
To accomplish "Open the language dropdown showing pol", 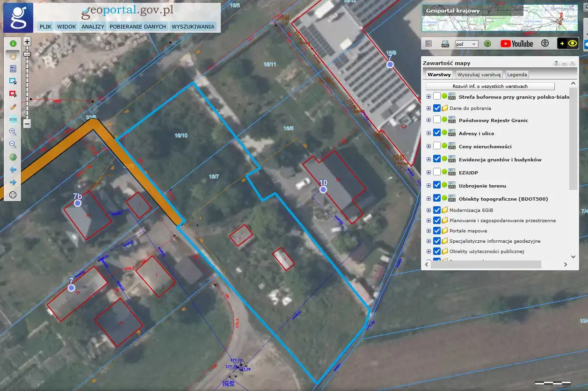I will click(466, 44).
